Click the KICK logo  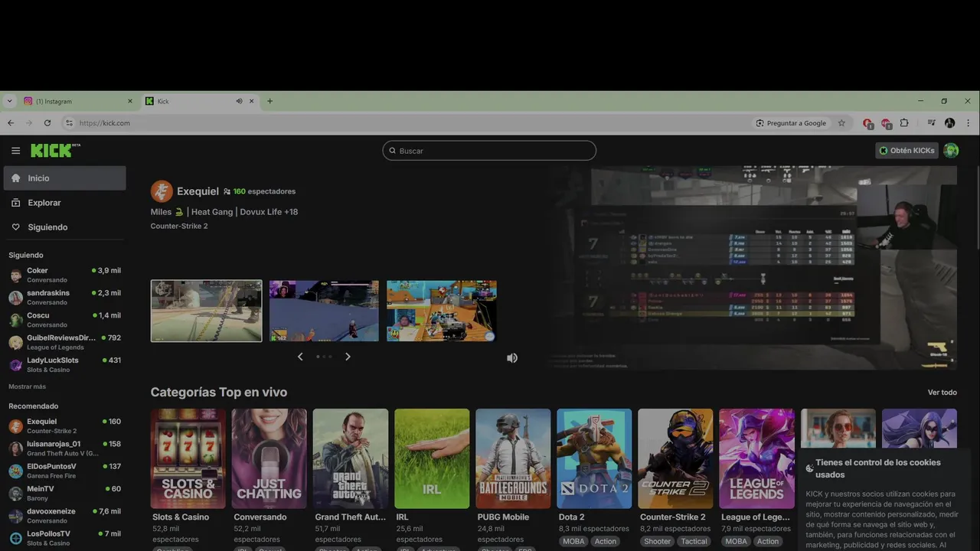coord(55,151)
